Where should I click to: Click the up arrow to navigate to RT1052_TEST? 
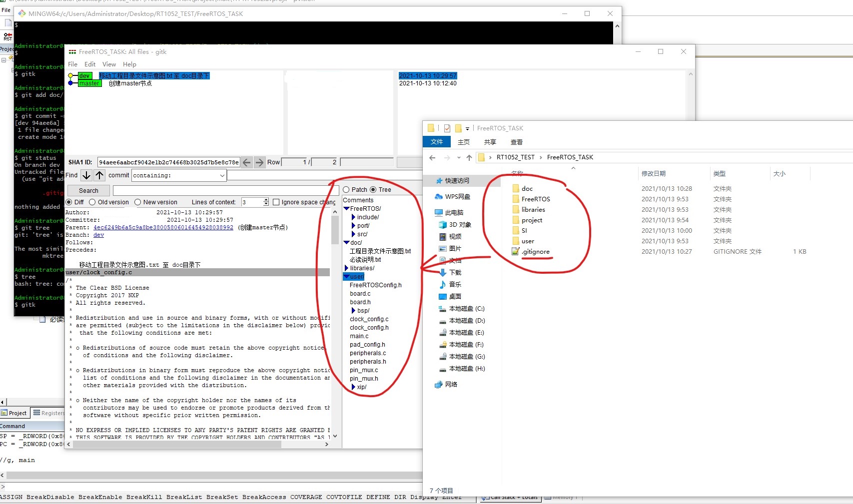click(x=469, y=157)
